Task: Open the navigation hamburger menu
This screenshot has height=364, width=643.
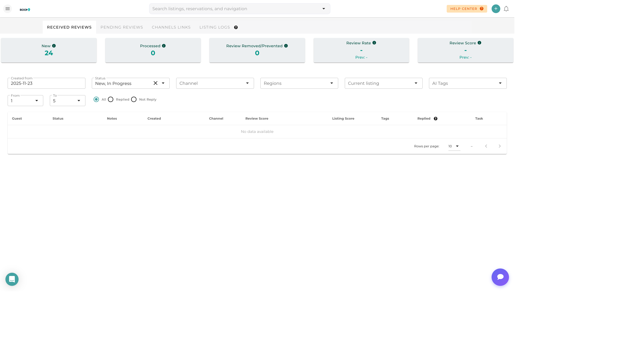Action: [7, 8]
